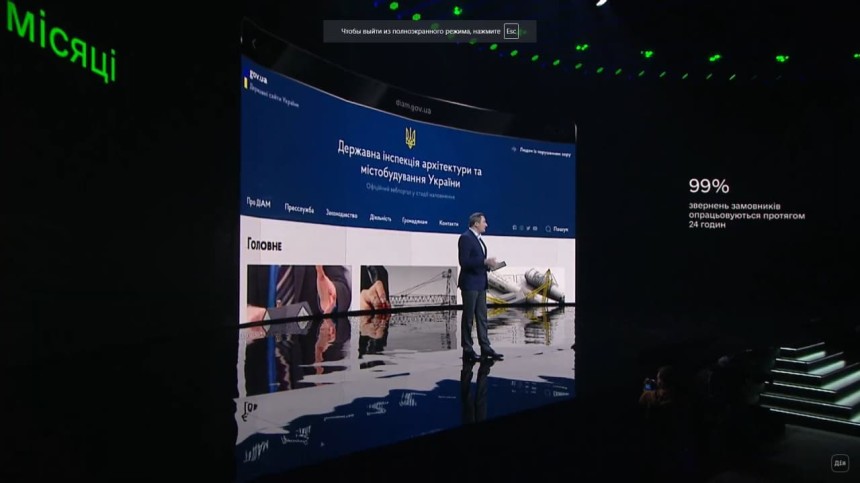Viewport: 860px width, 483px height.
Task: Click the diam.gov.ua address text
Action: [x=413, y=103]
